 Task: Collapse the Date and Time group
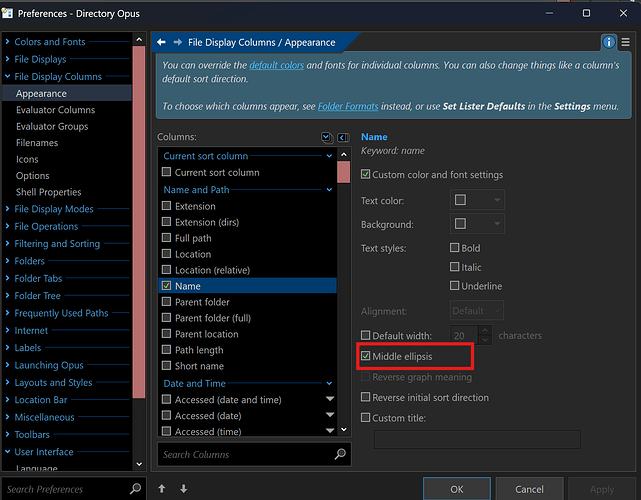click(329, 383)
